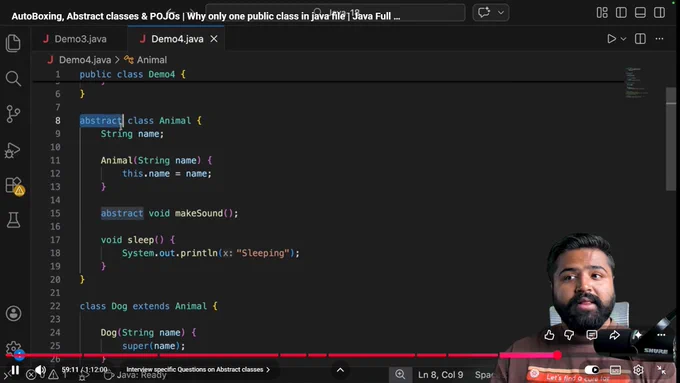This screenshot has height=383, width=680.
Task: Click 'makeSound' on line 15
Action: [199, 213]
